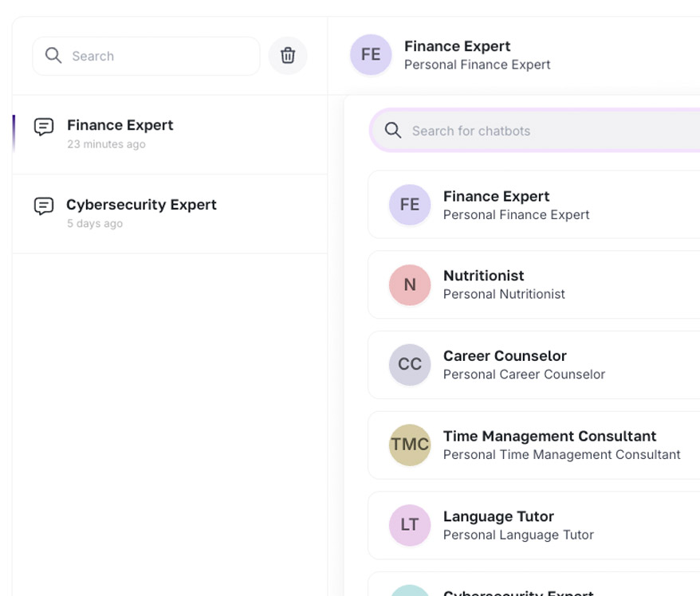
Task: Click the magnifier icon in chatbot search
Action: [x=393, y=131]
